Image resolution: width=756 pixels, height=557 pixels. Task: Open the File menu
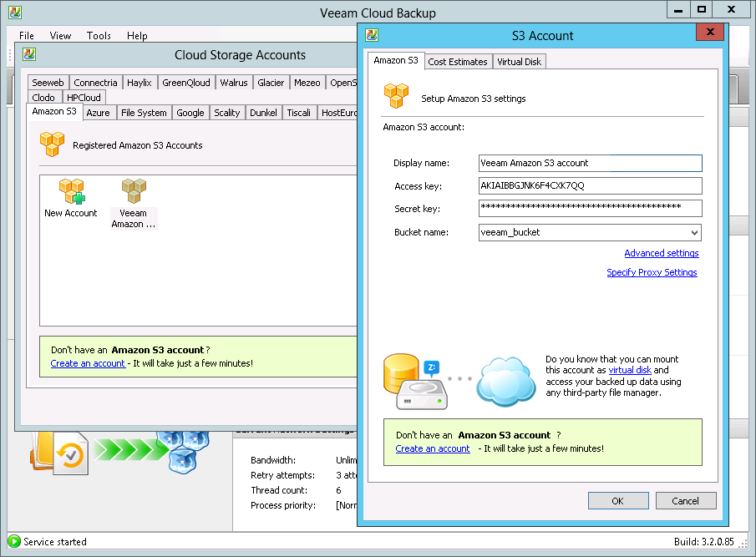pos(27,36)
